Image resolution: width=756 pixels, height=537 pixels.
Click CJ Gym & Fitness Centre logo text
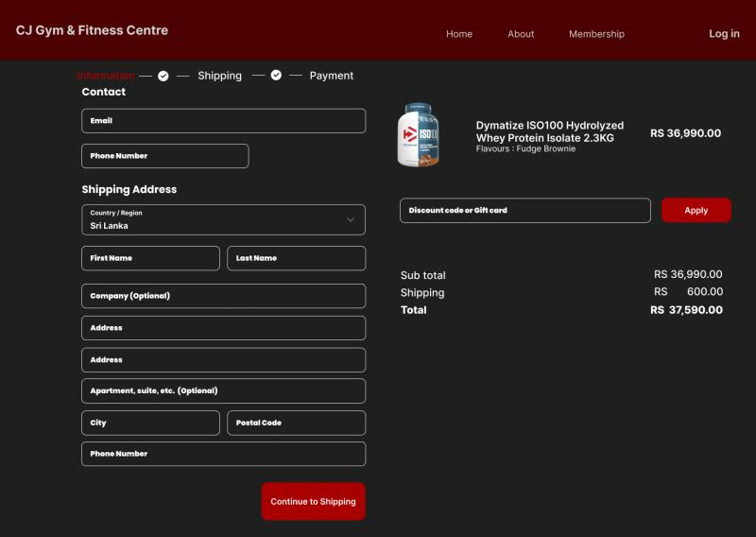click(92, 30)
